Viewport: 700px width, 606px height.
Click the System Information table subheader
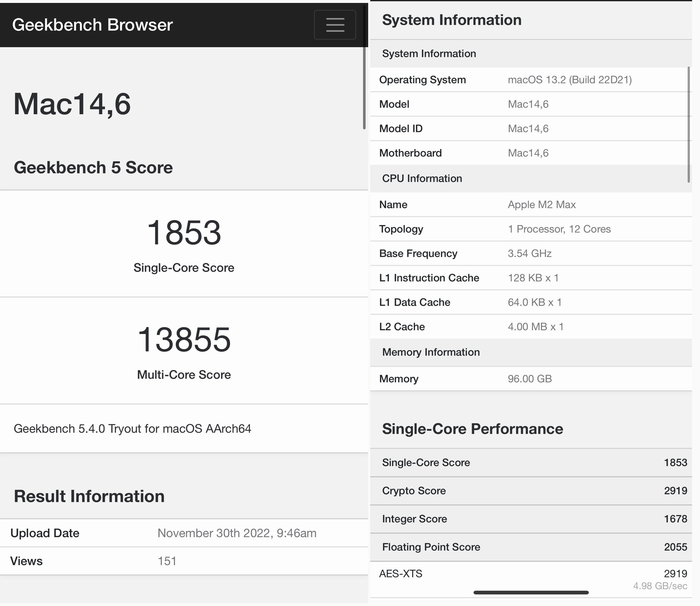(429, 53)
